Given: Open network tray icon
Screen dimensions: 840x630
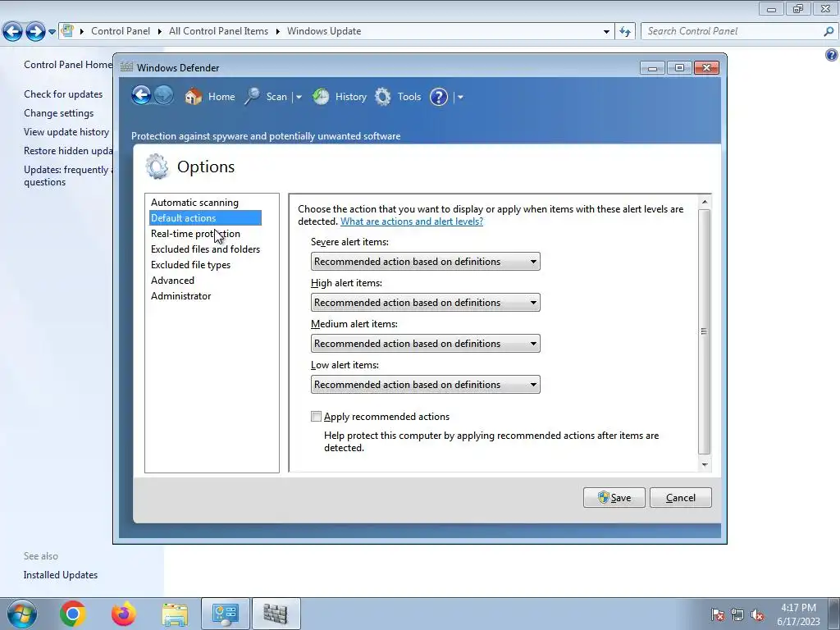Looking at the screenshot, I should tap(737, 614).
